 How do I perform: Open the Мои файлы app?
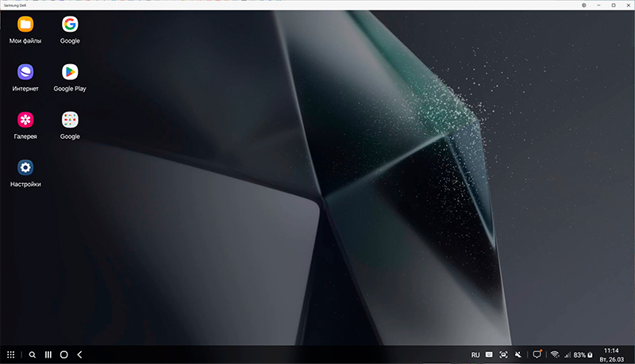click(x=25, y=25)
